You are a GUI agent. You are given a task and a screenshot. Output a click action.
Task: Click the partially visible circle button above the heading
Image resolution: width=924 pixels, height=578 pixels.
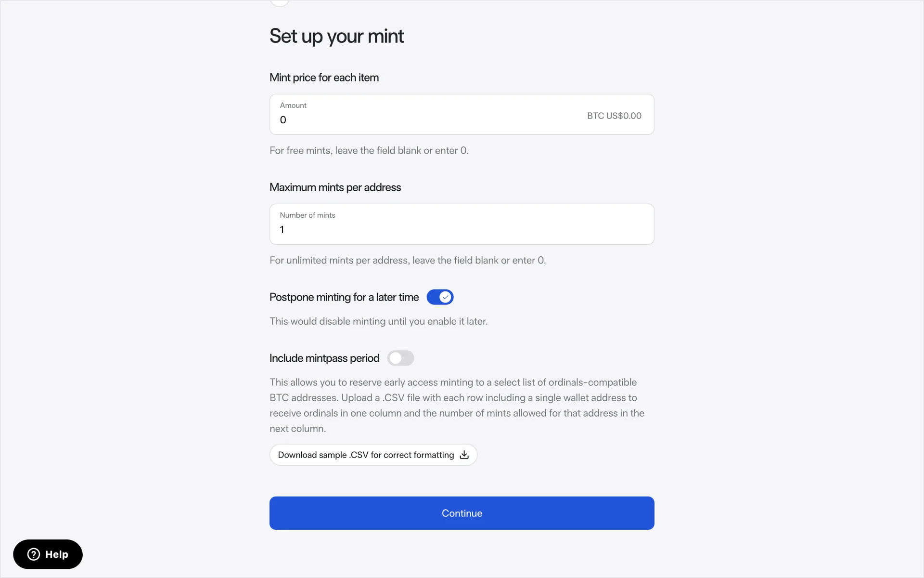280,2
